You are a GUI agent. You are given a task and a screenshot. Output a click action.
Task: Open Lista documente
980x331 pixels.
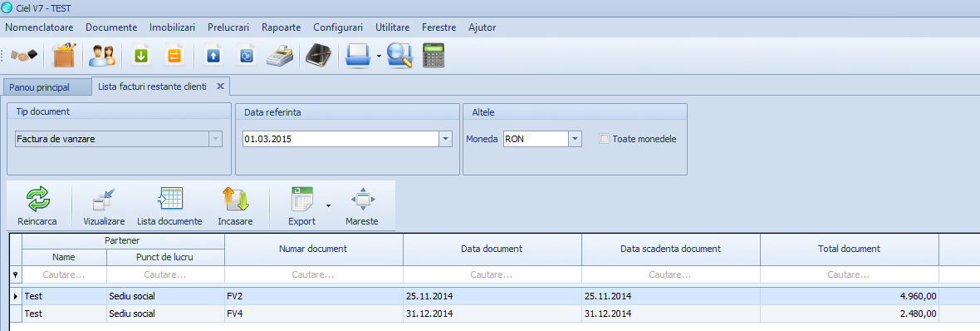coord(169,206)
